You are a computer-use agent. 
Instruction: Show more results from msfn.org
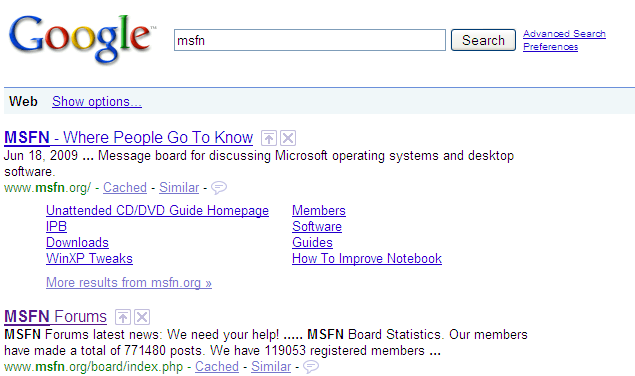(x=129, y=282)
